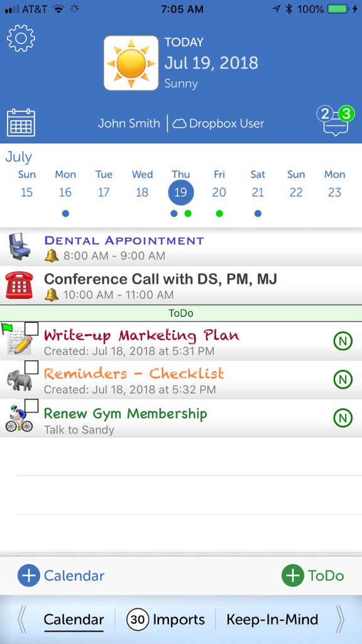
Task: Page the bottom tab bar right arrow
Action: click(x=340, y=619)
